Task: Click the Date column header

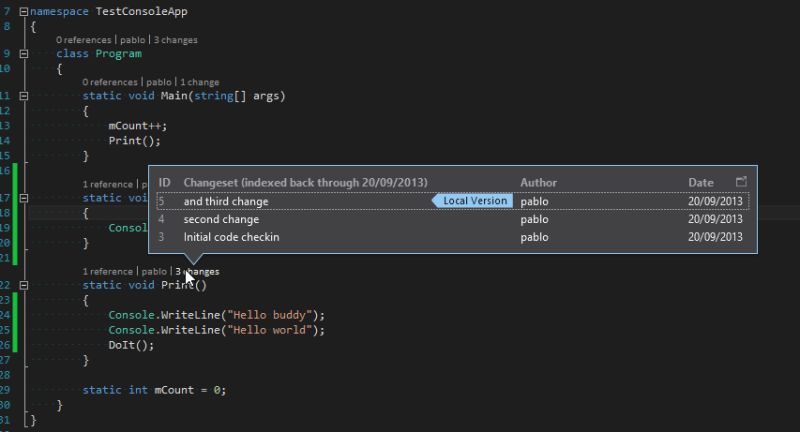Action: (x=701, y=183)
